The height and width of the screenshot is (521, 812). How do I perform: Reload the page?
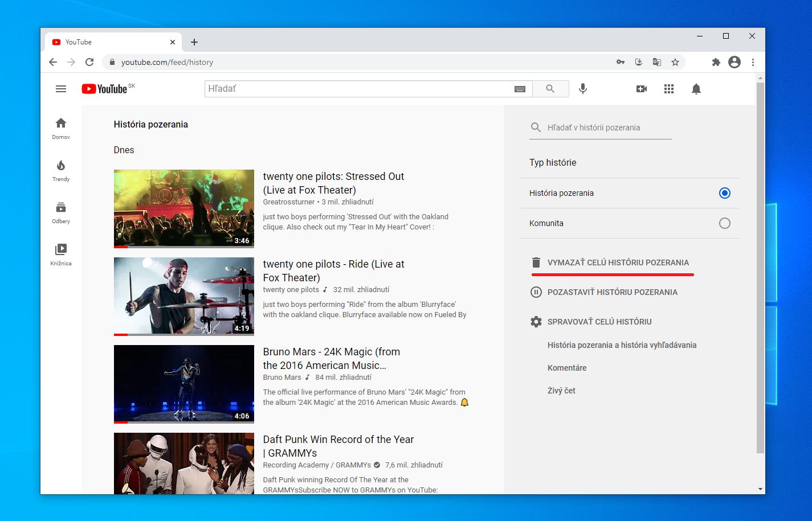tap(89, 62)
